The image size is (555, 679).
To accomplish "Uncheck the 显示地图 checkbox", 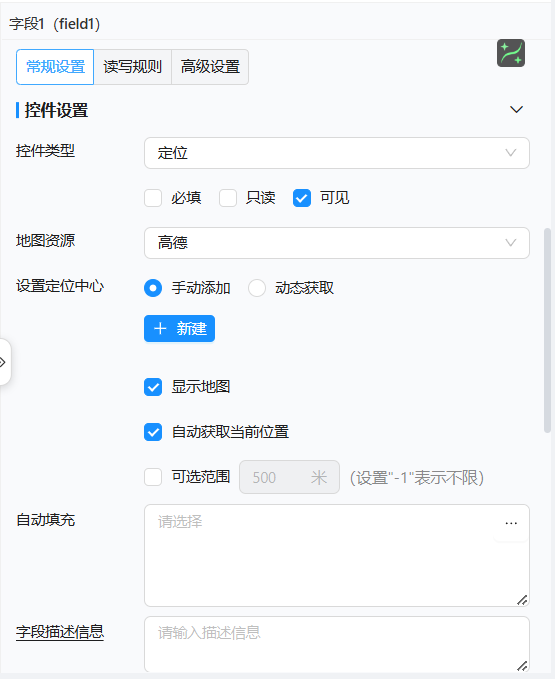I will (153, 387).
